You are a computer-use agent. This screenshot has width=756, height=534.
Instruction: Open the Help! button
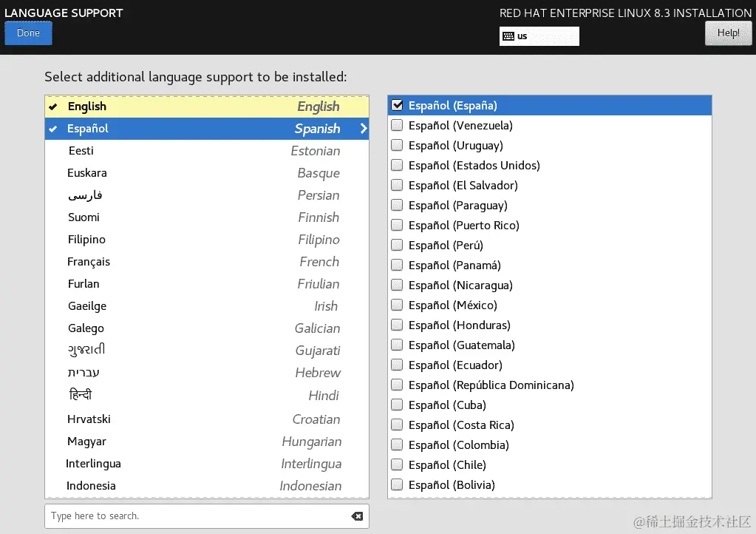click(x=728, y=33)
